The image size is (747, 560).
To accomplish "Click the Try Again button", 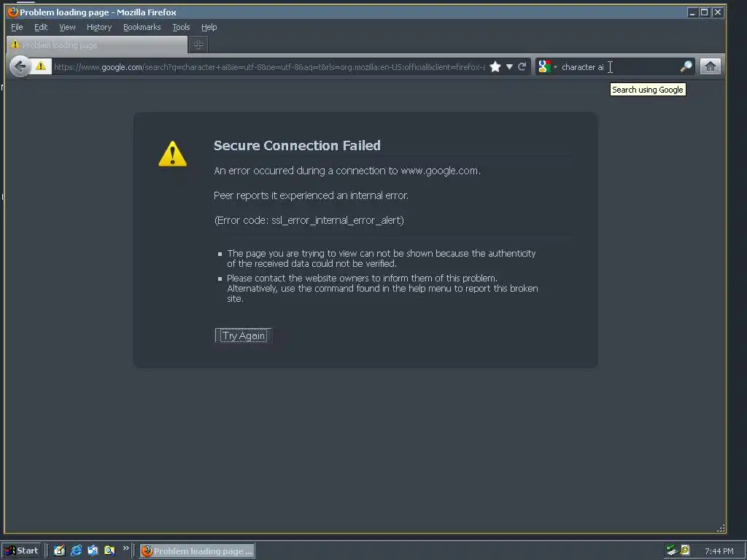I will (x=243, y=335).
